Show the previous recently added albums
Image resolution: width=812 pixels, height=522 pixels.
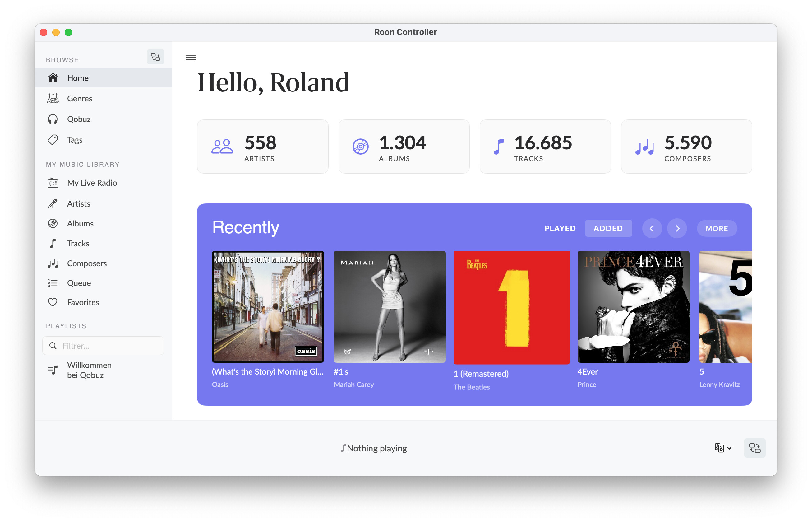pos(652,228)
